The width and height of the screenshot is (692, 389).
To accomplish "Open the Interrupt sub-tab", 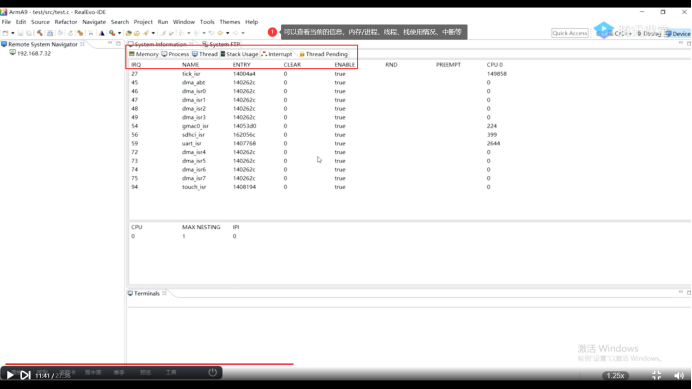I will (x=277, y=54).
